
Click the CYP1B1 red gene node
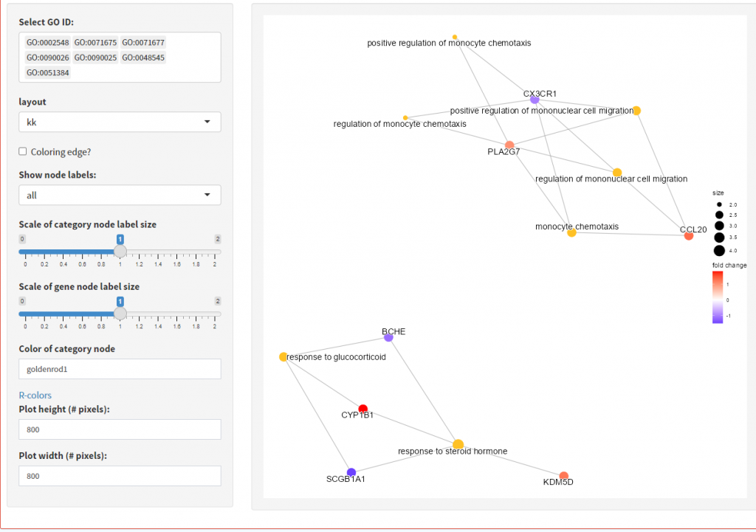(x=362, y=408)
